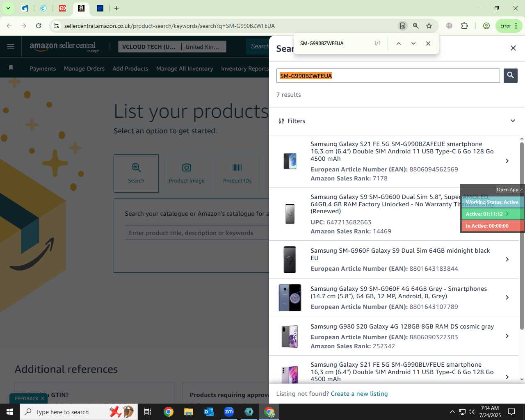
Task: Open the browser extensions puzzle icon
Action: [464, 26]
